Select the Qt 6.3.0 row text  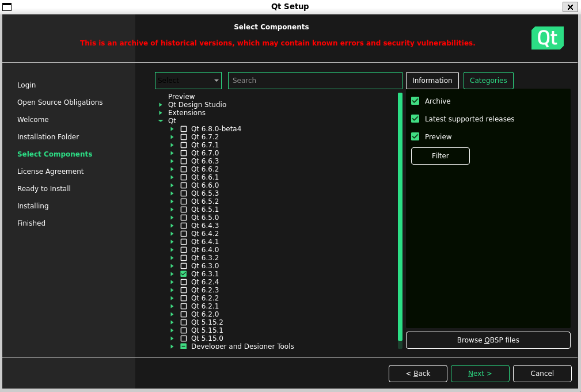(205, 266)
